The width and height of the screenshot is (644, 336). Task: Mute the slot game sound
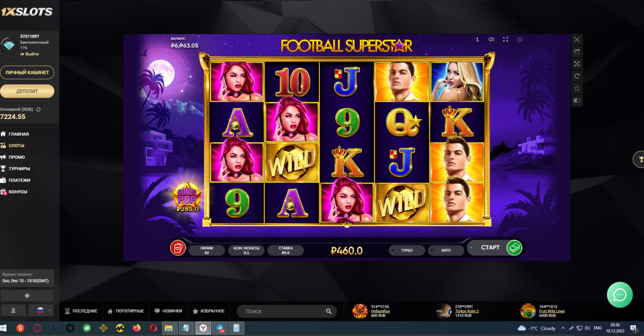pyautogui.click(x=491, y=39)
